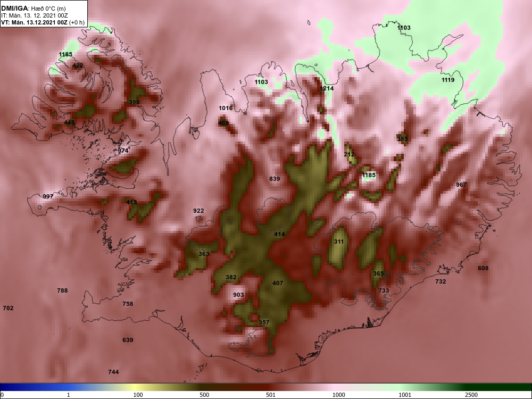The image size is (532, 399).
Task: Select the 398 value label
Action: coord(134,102)
